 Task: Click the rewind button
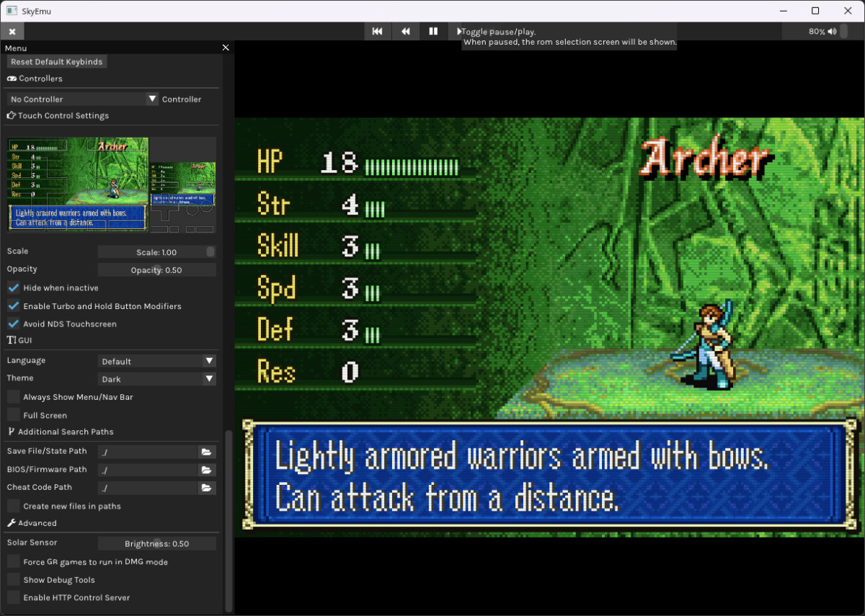click(x=405, y=31)
